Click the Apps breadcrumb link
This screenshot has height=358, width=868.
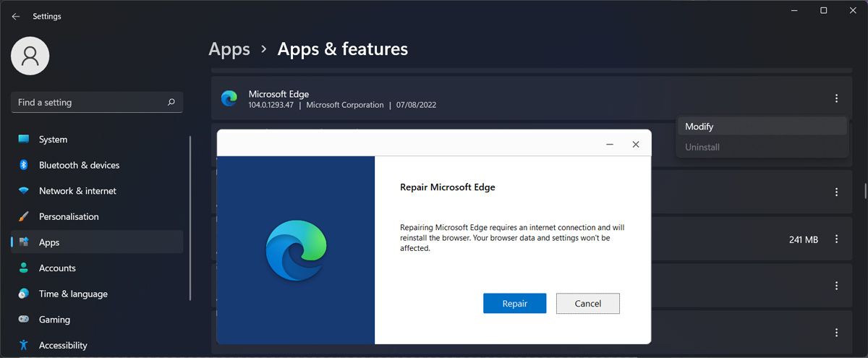229,49
